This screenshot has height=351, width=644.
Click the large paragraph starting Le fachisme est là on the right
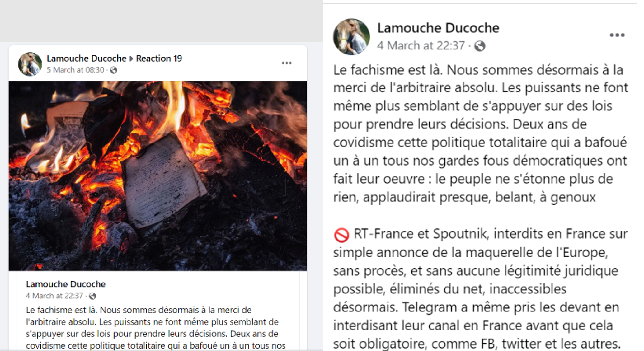[x=481, y=133]
